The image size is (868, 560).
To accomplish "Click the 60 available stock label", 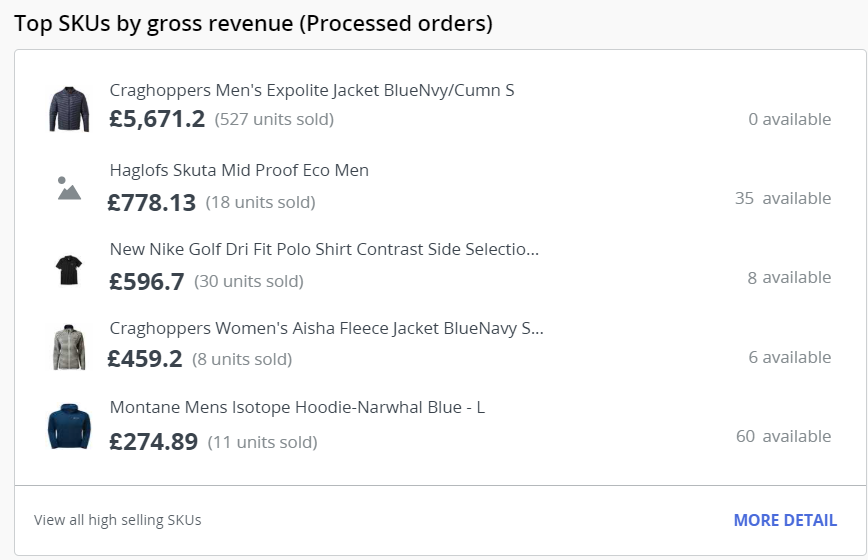I will click(783, 436).
